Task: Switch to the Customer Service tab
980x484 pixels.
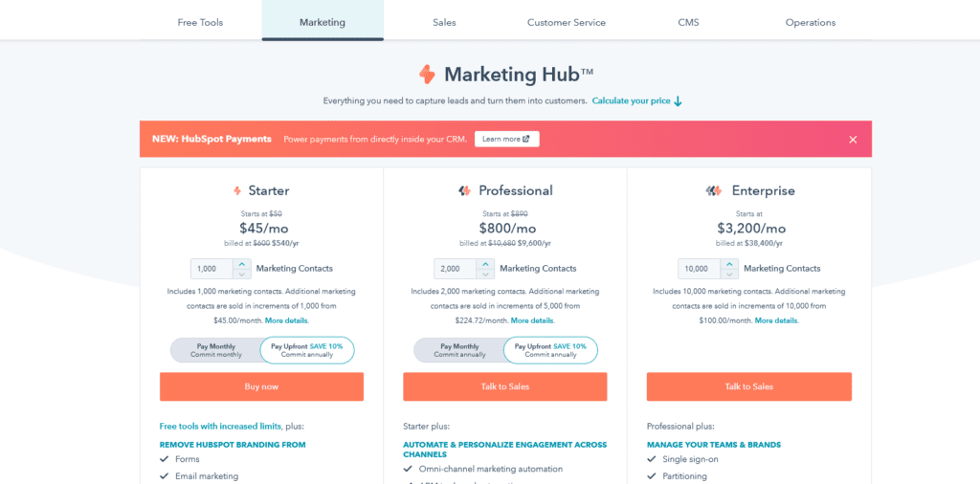Action: point(567,23)
